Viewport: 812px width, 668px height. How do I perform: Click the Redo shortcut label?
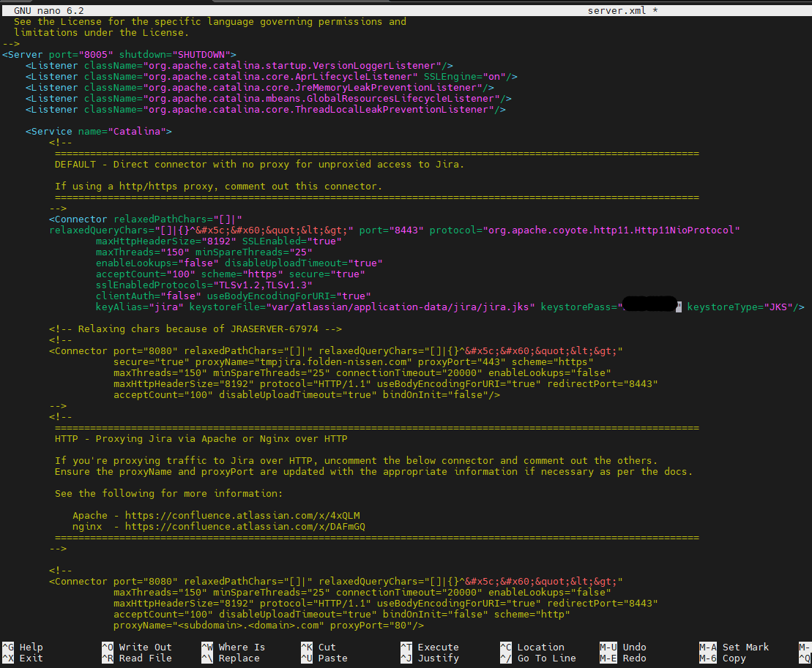coord(634,658)
